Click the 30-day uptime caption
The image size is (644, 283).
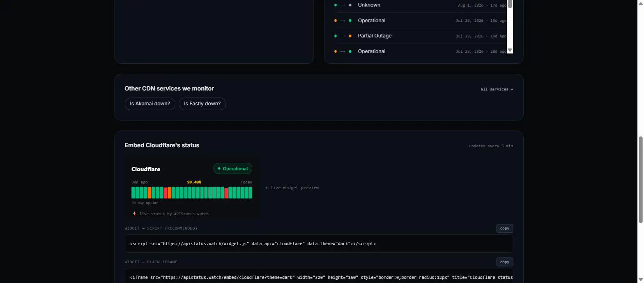(x=145, y=203)
